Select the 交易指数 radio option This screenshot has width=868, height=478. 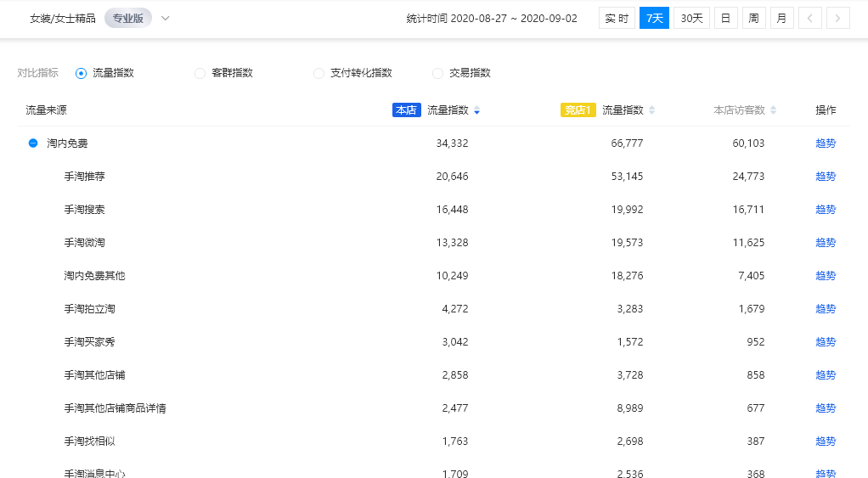438,73
